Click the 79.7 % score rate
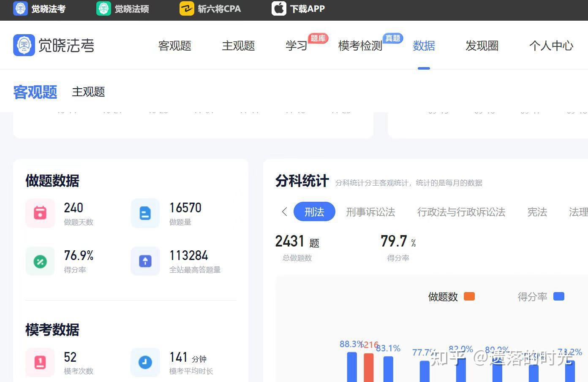Viewport: 588px width, 382px height. [x=398, y=241]
